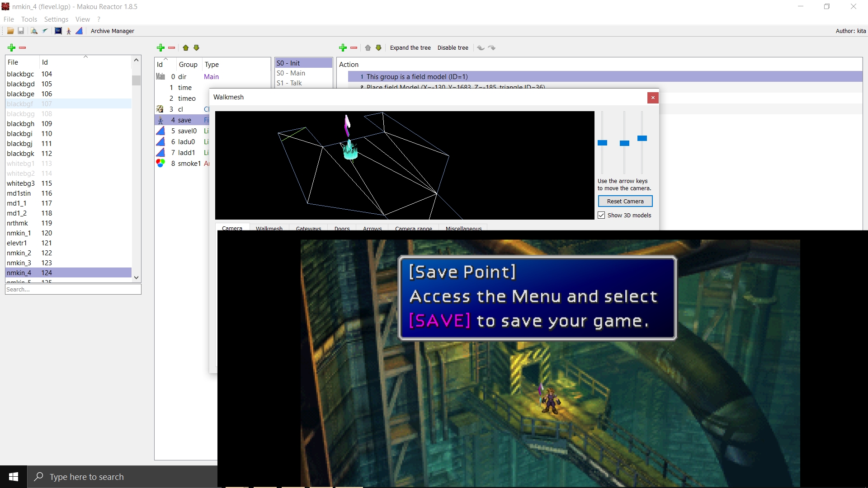The image size is (868, 488).
Task: Open the blue M text editor icon
Action: 58,31
